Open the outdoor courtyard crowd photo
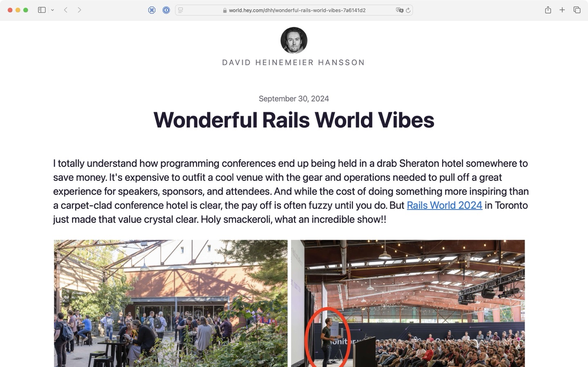The image size is (588, 367). point(171,303)
